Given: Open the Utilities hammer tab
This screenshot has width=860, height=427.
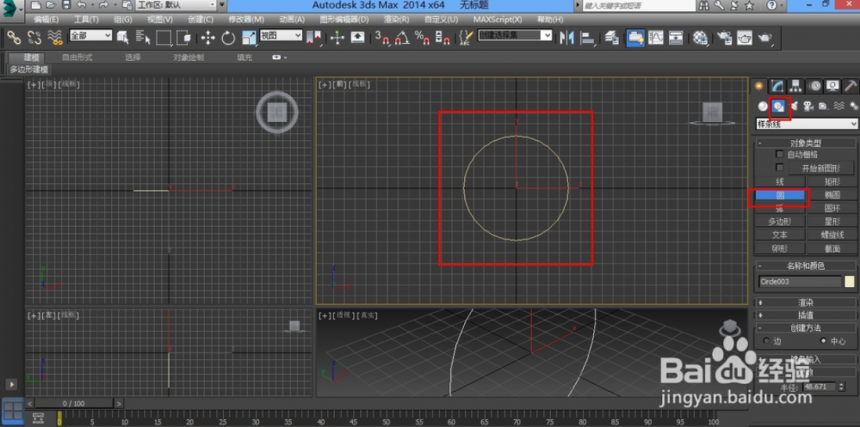Looking at the screenshot, I should [x=851, y=86].
